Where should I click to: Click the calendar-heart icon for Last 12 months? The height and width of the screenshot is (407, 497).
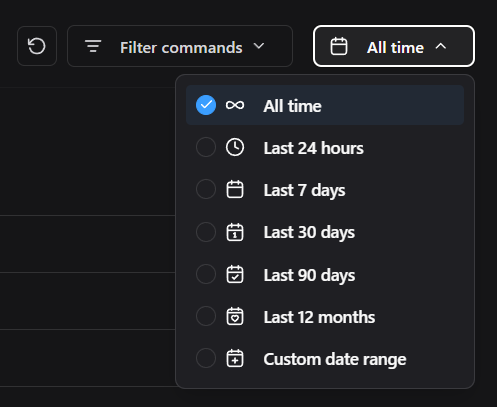point(235,316)
